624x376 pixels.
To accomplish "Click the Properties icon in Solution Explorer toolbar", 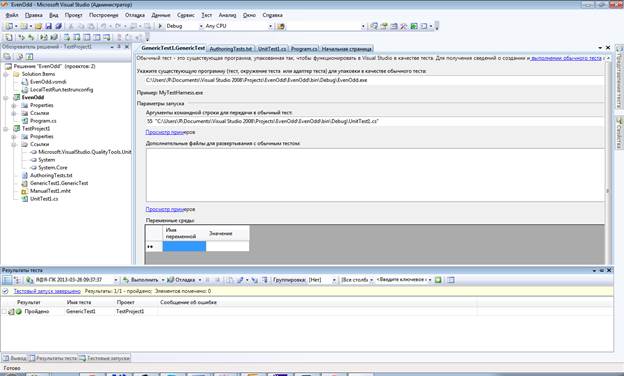I will tap(7, 56).
